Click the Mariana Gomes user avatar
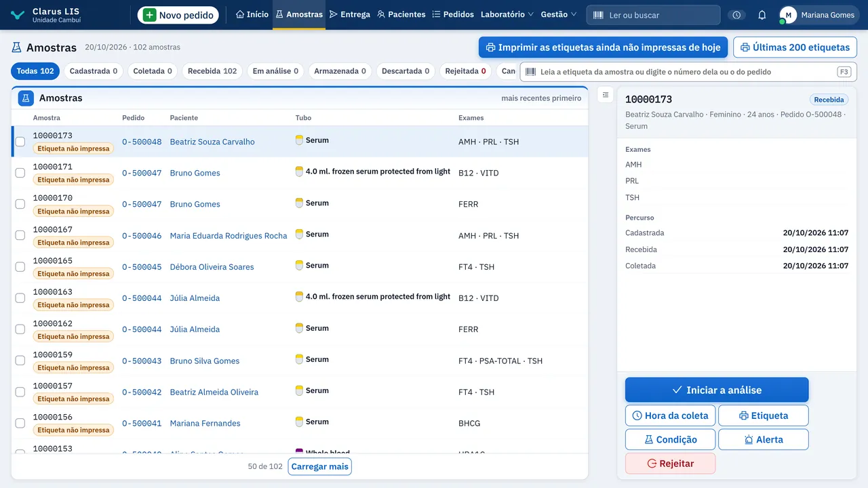 click(x=788, y=15)
